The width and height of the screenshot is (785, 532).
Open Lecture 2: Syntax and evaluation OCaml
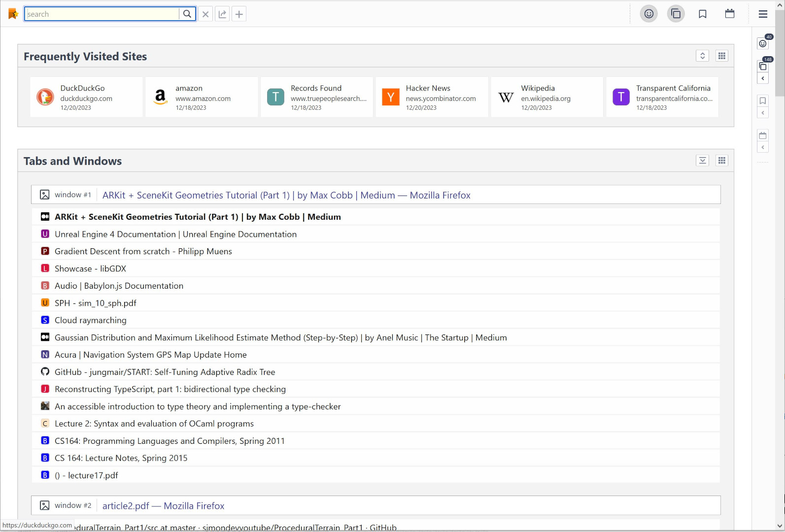pos(375,424)
